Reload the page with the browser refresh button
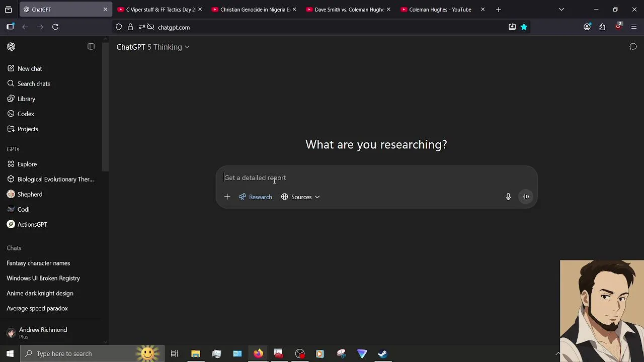644x362 pixels. point(55,27)
